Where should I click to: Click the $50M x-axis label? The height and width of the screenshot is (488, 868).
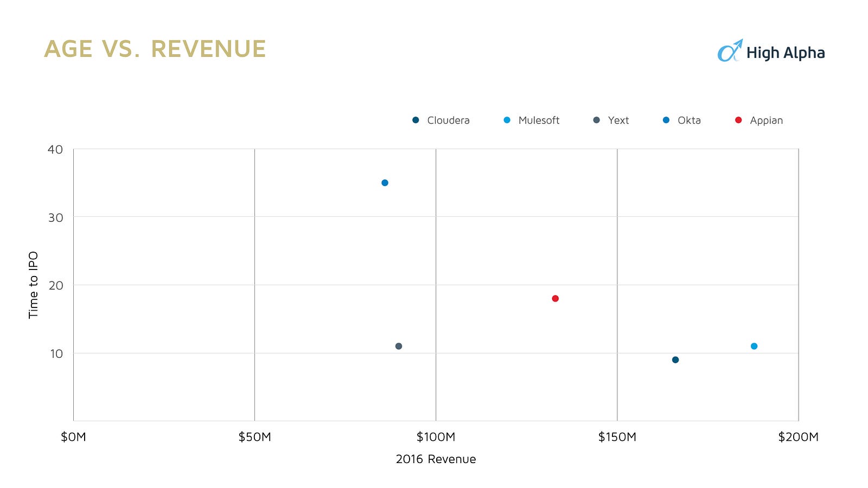point(254,437)
